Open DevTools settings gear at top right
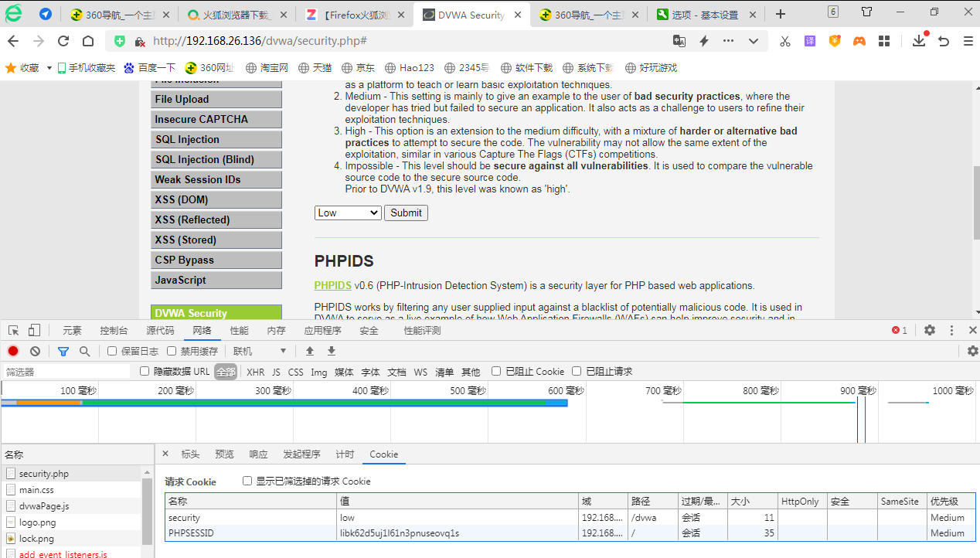 click(930, 330)
